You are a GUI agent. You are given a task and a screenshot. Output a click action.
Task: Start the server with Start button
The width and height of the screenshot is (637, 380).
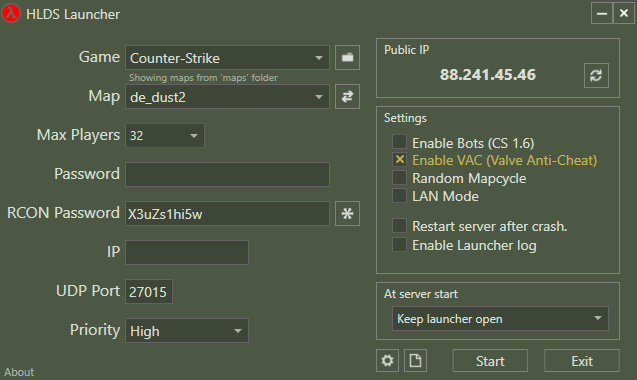click(x=490, y=360)
